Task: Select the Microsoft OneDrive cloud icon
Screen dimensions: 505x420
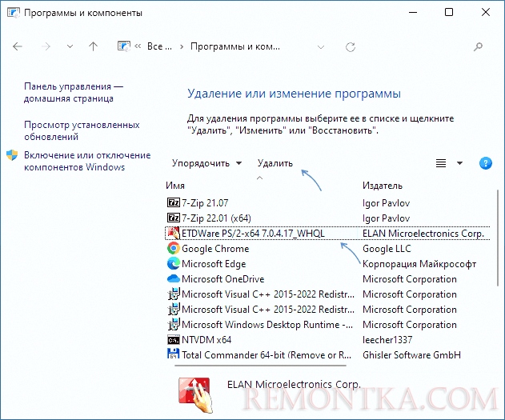Action: 174,278
